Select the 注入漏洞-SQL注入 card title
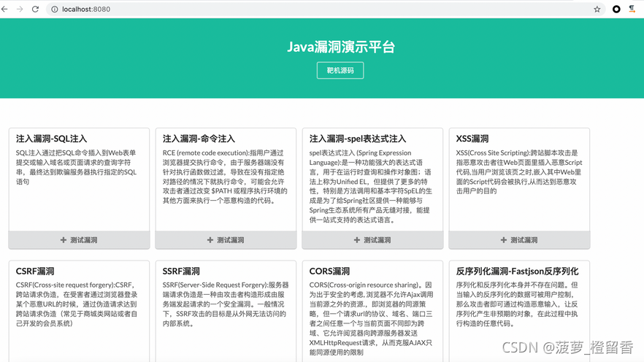644x362 pixels. click(x=51, y=139)
